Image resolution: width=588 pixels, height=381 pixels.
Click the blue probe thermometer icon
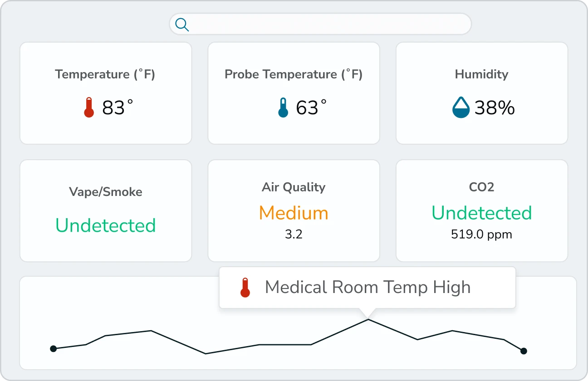283,108
